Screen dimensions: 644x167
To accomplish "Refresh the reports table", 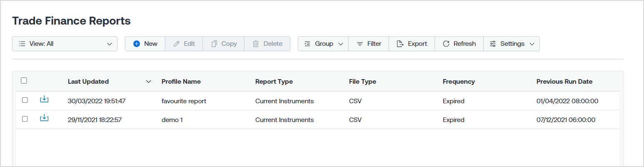I will (x=459, y=44).
